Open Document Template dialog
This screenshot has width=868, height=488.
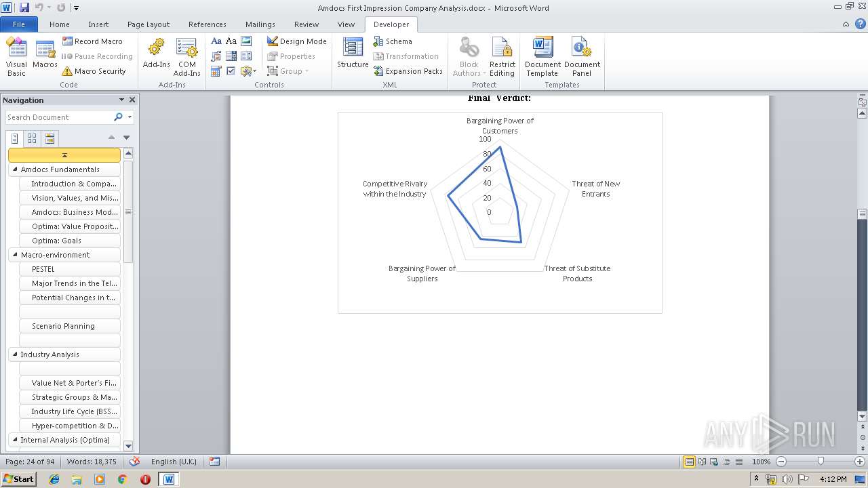click(542, 58)
